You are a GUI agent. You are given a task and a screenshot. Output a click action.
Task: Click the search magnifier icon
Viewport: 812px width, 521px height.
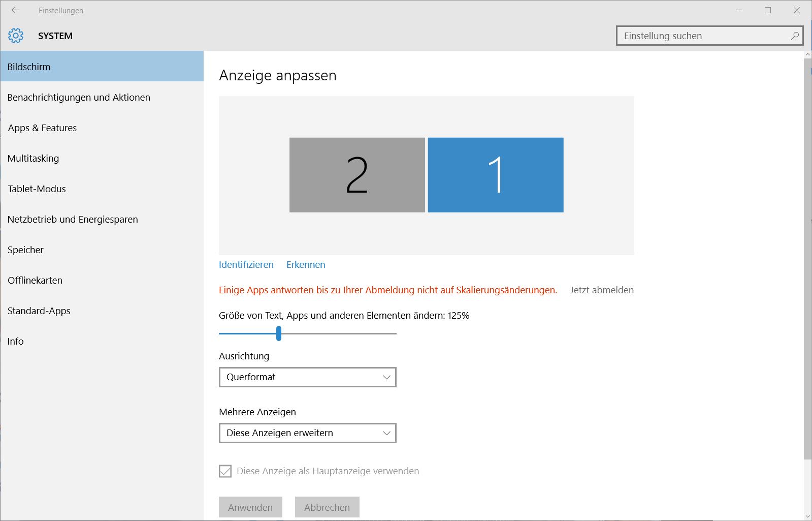point(795,36)
